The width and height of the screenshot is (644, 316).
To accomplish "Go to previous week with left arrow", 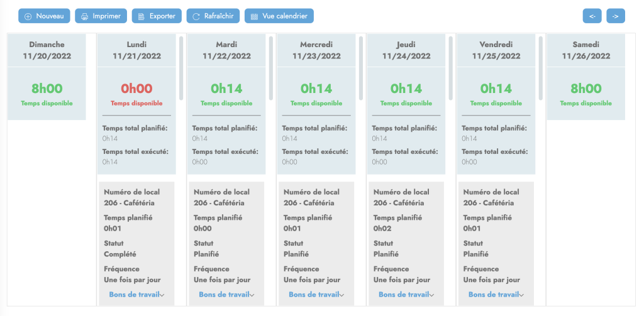I will 592,16.
